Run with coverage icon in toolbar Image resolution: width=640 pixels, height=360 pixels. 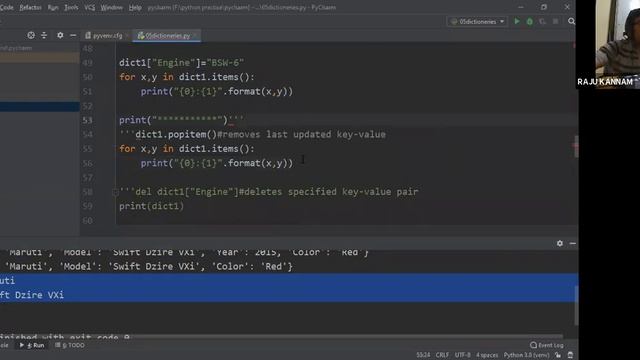542,21
